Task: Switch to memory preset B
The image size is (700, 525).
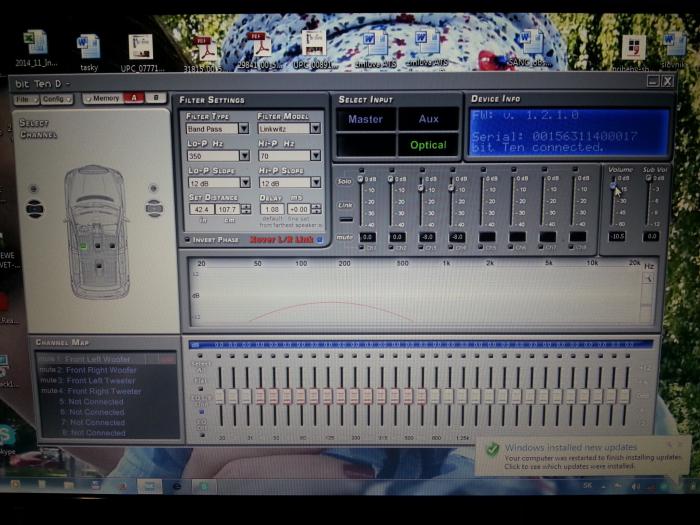Action: point(156,98)
